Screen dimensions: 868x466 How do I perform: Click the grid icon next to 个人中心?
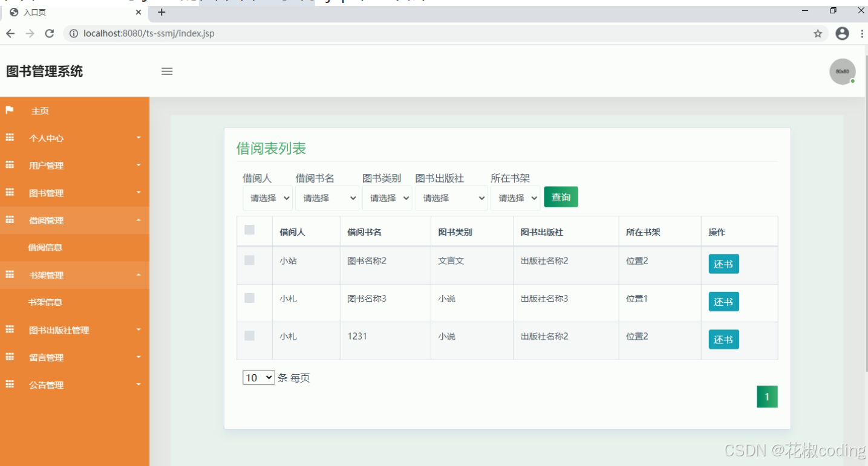click(8, 138)
